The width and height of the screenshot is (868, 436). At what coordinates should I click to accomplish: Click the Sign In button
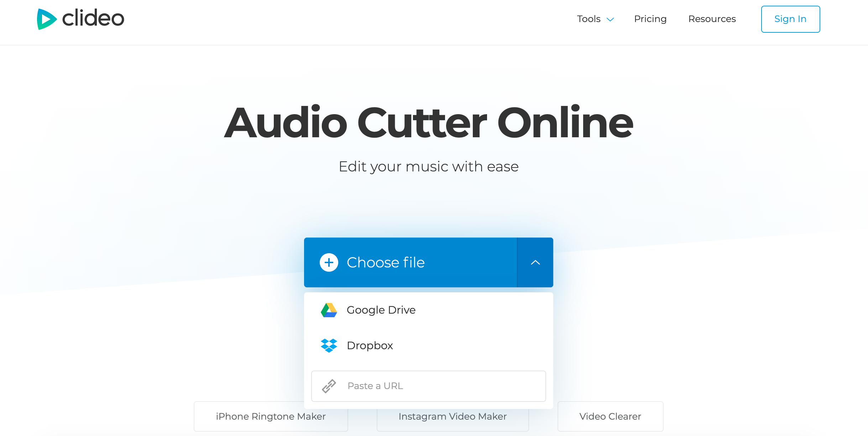click(x=791, y=19)
